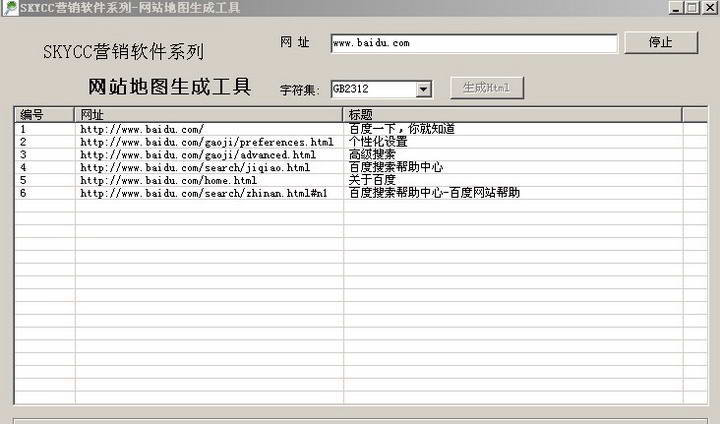
Task: Select the home.html URL row
Action: click(361, 181)
